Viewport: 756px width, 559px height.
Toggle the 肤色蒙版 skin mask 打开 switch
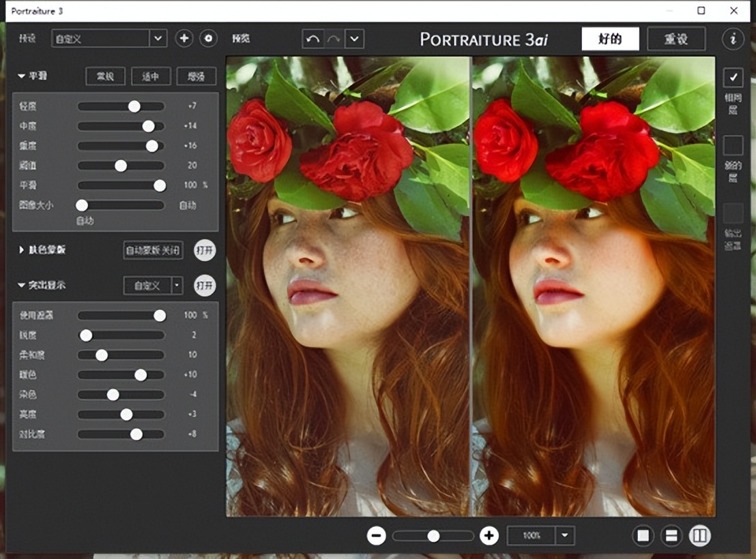click(x=205, y=250)
